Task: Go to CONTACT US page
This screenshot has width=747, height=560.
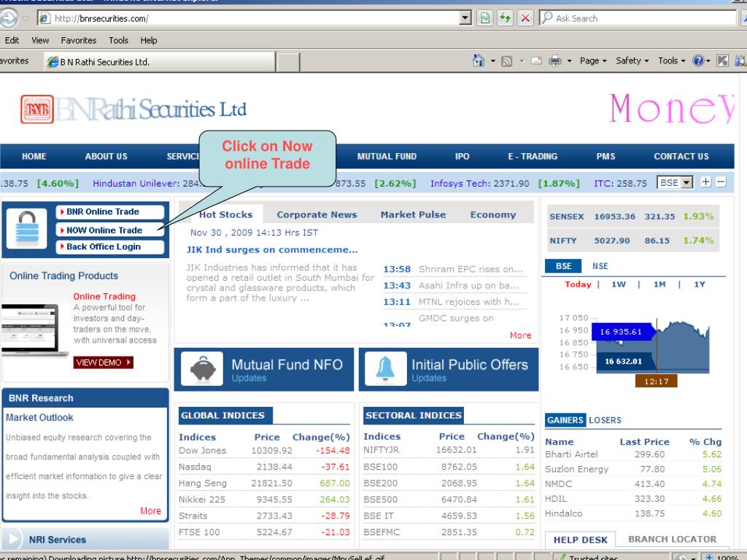Action: point(681,156)
